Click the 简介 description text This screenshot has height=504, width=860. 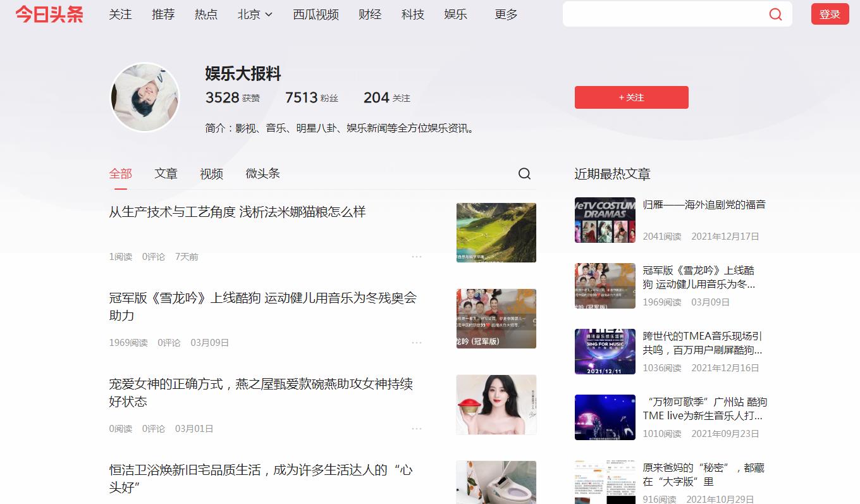[x=341, y=128]
